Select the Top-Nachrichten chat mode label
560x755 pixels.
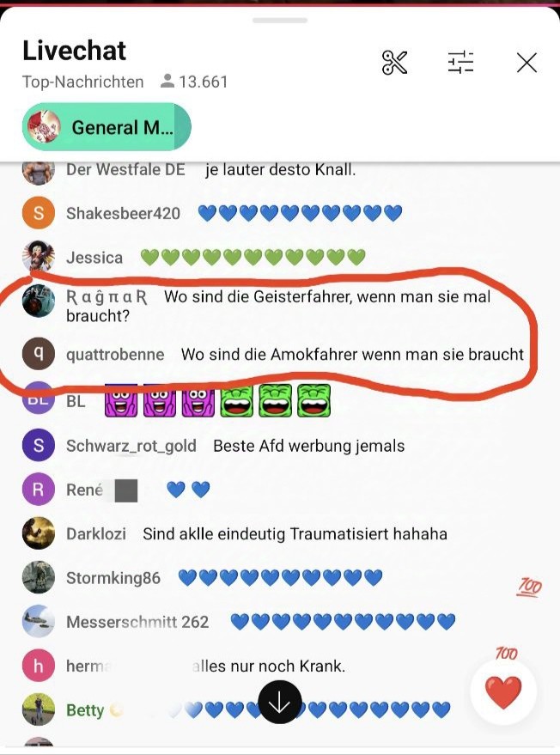tap(82, 82)
